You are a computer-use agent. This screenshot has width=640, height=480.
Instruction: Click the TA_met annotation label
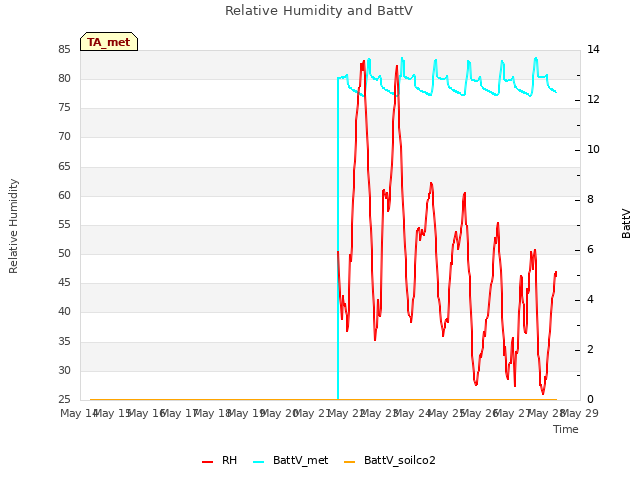click(x=109, y=42)
